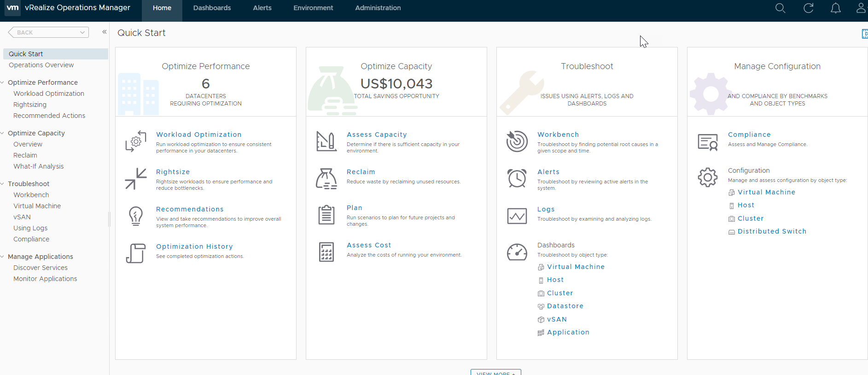
Task: Collapse the left navigation panel
Action: pyautogui.click(x=105, y=32)
